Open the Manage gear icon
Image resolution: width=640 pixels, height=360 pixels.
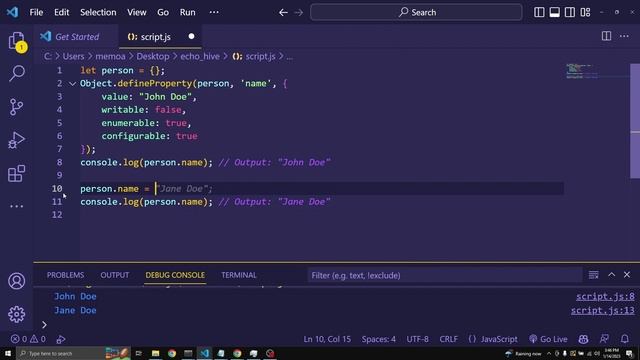(17, 314)
